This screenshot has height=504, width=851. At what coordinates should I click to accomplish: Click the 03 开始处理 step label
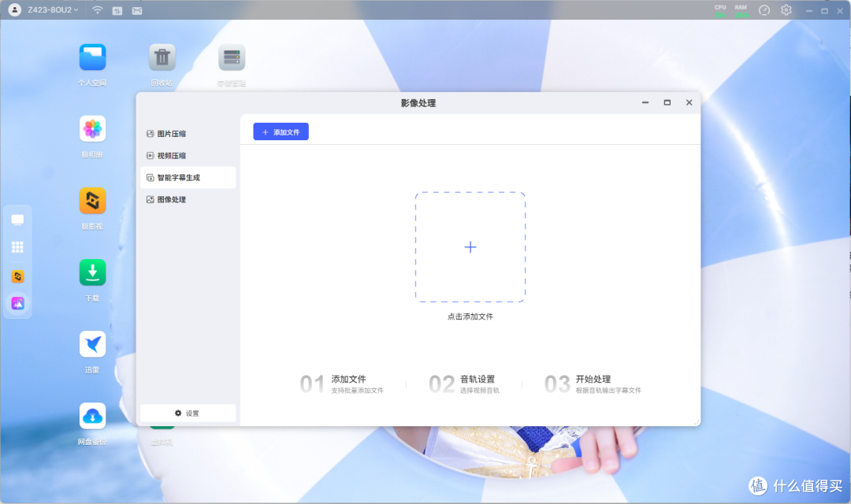[x=593, y=384]
